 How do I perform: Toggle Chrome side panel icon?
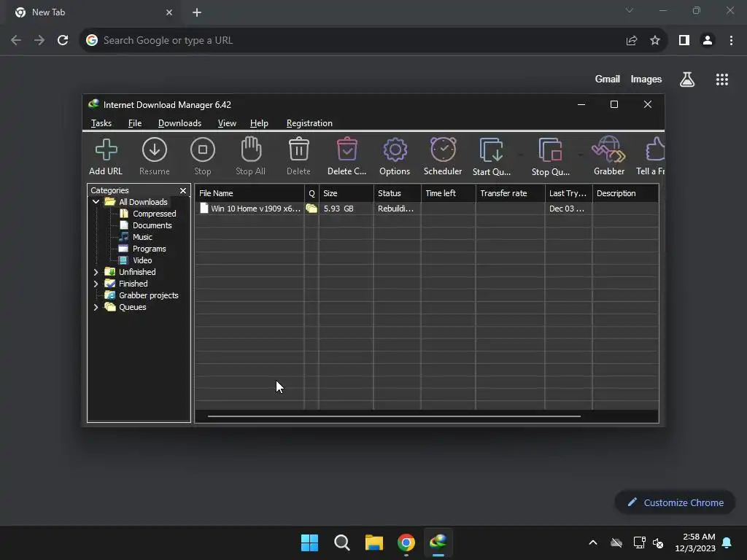[x=684, y=41]
